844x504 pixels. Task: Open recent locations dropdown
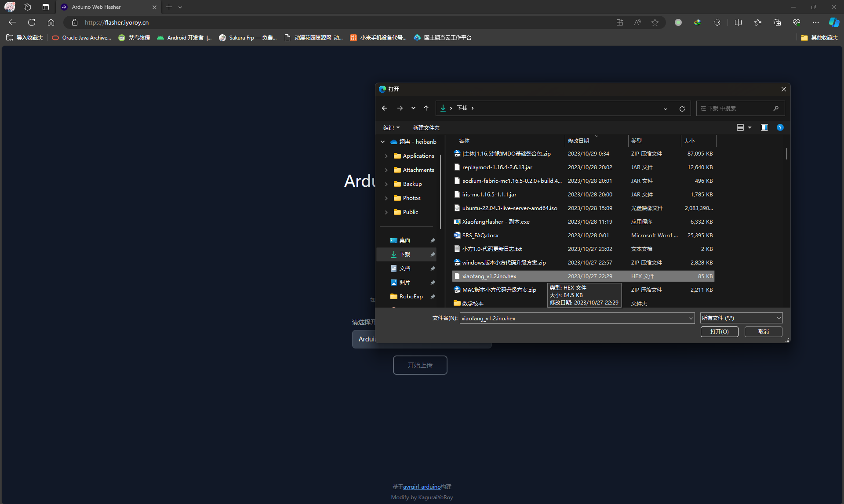(413, 108)
